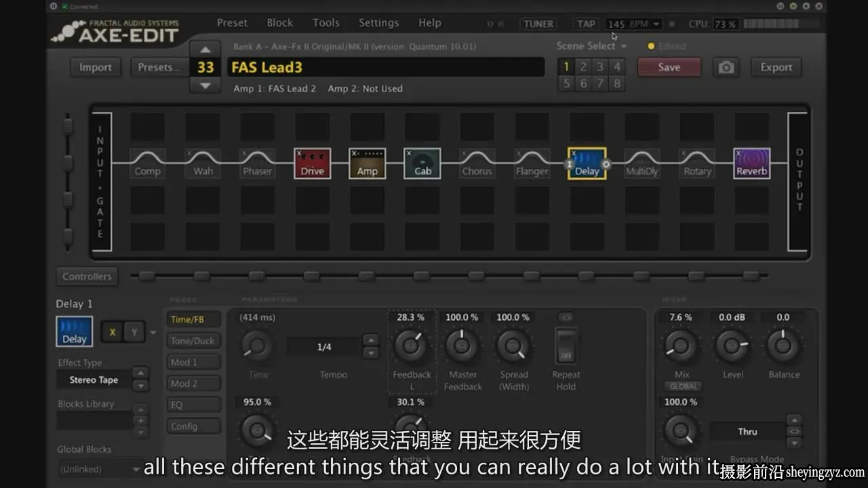Open the BPM tempo dropdown
The image size is (868, 488).
coord(656,24)
